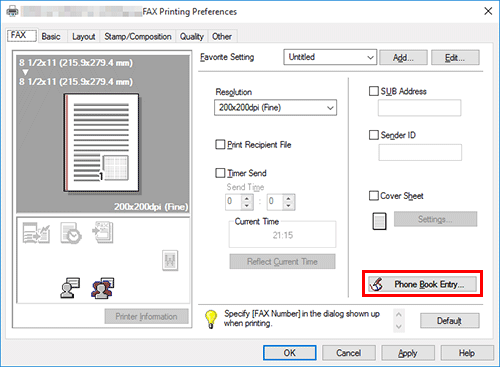Screen dimensions: 500x367
Task: Toggle the SUB Address checkbox
Action: click(374, 91)
